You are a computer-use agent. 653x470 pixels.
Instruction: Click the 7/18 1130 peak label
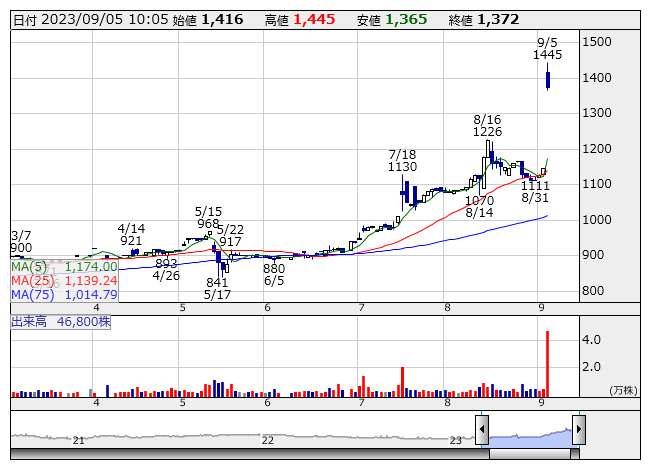click(x=402, y=161)
